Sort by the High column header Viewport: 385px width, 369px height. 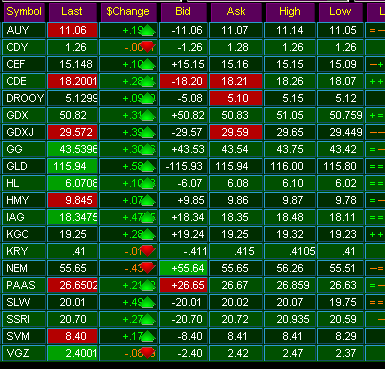[x=290, y=12]
